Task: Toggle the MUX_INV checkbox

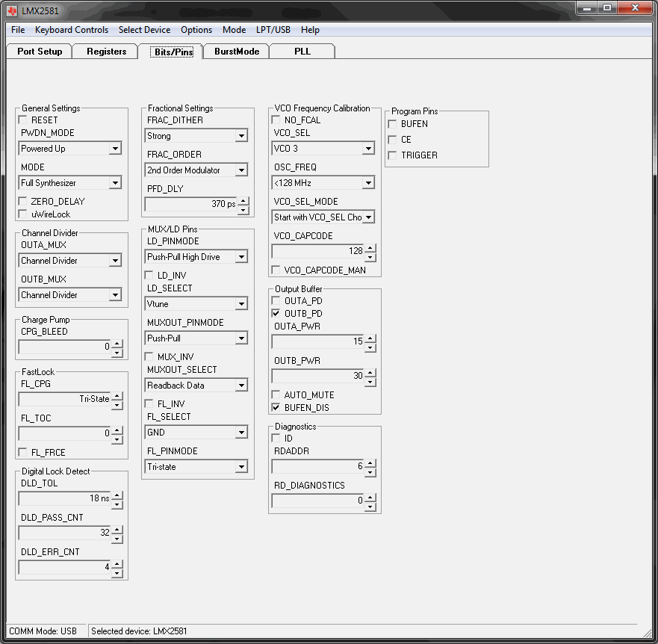Action: [x=149, y=356]
